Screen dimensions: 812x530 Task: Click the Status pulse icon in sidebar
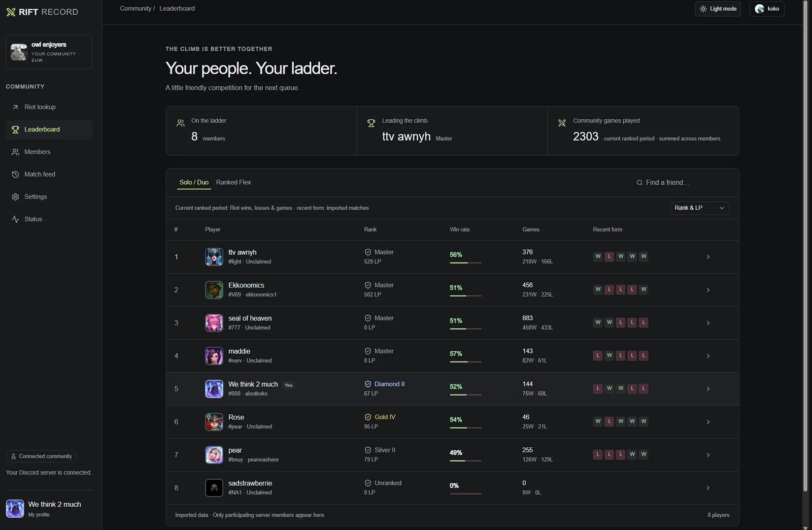pos(15,219)
